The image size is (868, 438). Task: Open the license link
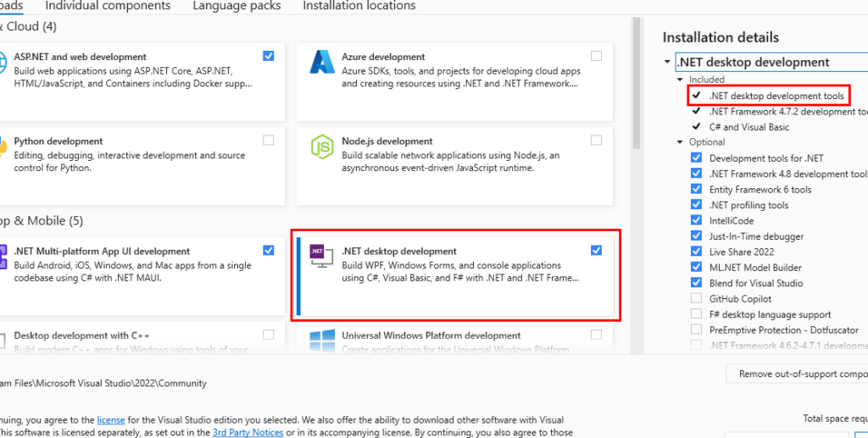point(110,420)
